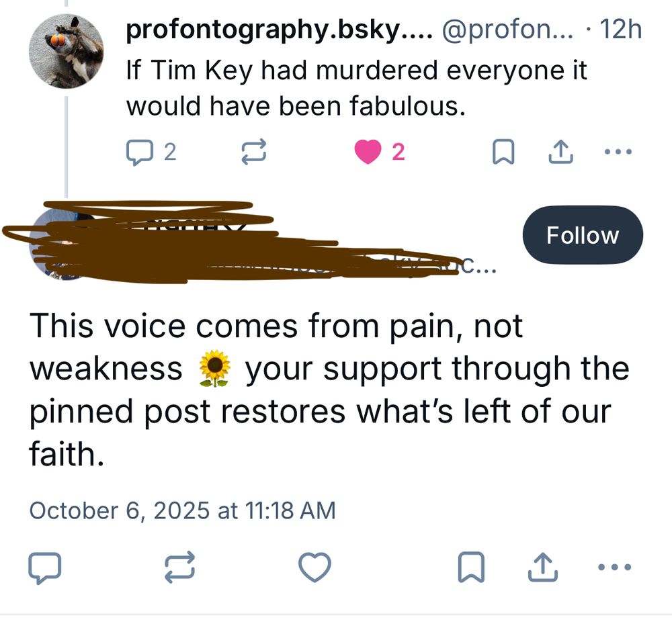Unlike the Tim Key post
672x634 pixels.
(374, 151)
